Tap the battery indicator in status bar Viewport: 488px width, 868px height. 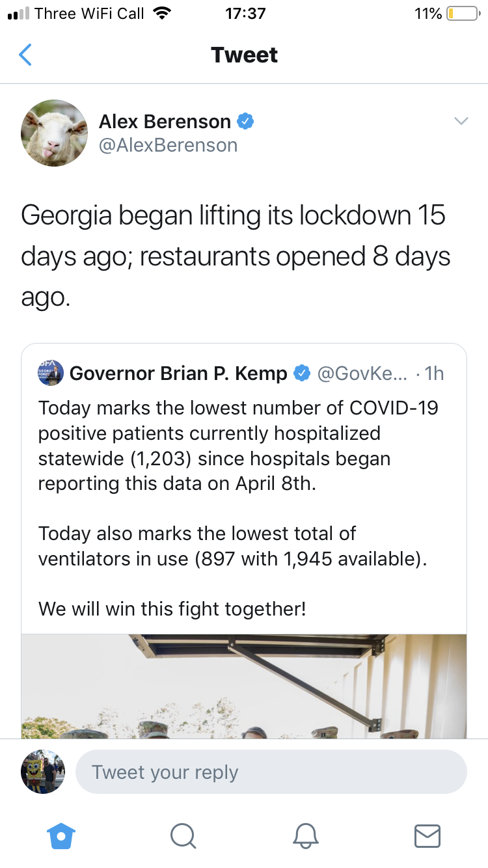463,13
